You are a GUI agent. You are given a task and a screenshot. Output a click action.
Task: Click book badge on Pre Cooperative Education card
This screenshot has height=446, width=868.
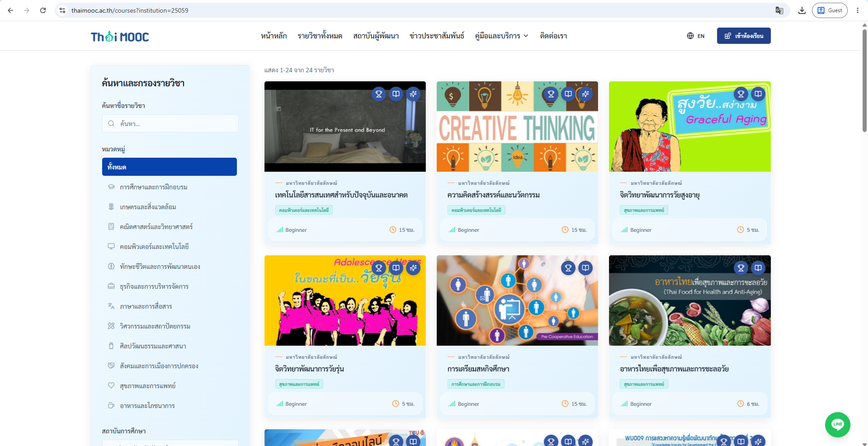click(x=585, y=268)
